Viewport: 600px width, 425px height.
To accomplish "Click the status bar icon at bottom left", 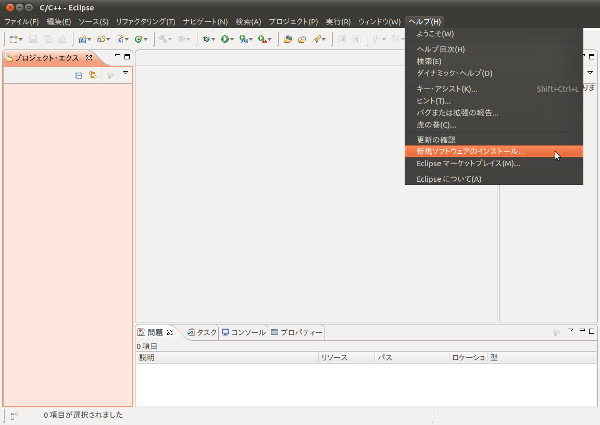I will [x=14, y=416].
